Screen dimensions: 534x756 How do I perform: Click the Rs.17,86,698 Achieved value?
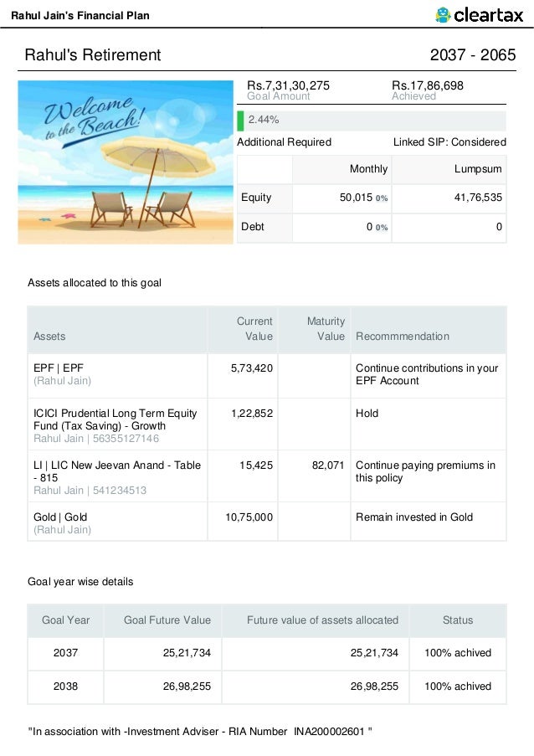[428, 85]
